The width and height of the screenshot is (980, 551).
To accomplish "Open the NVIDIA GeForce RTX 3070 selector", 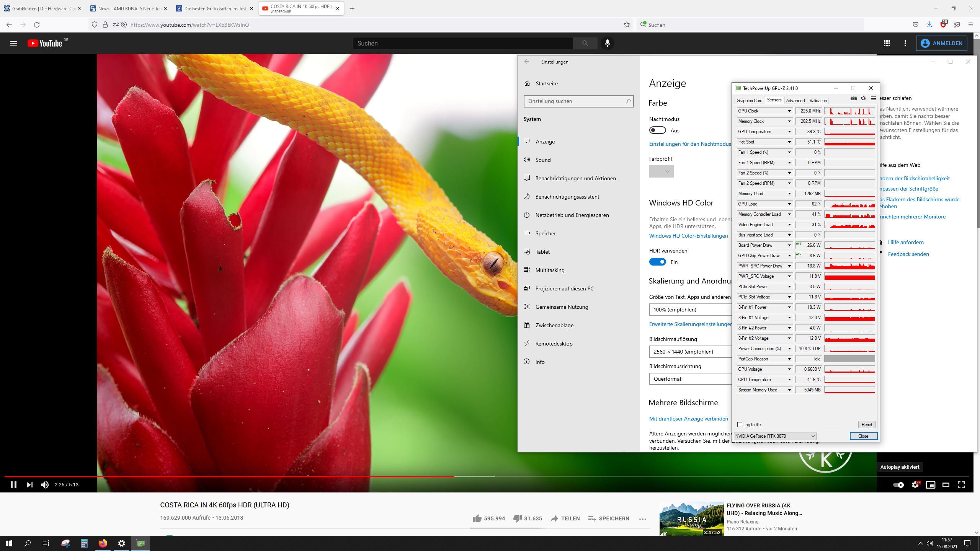I will 775,436.
